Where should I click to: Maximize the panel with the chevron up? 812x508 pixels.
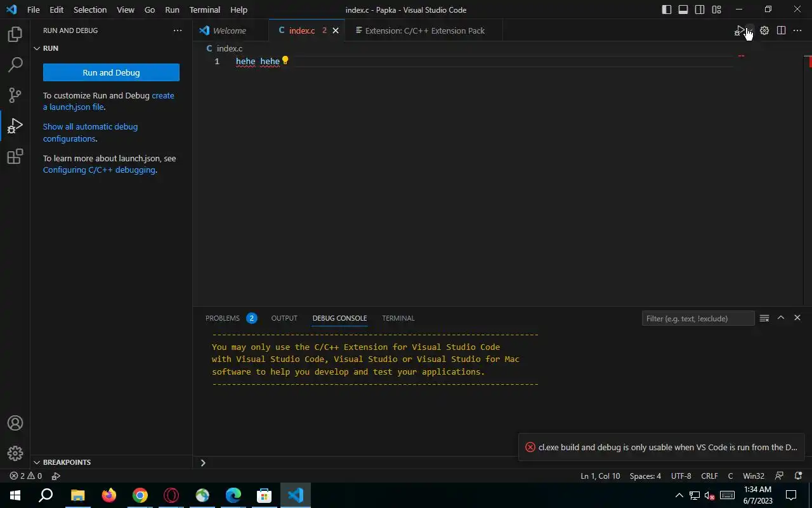tap(781, 318)
